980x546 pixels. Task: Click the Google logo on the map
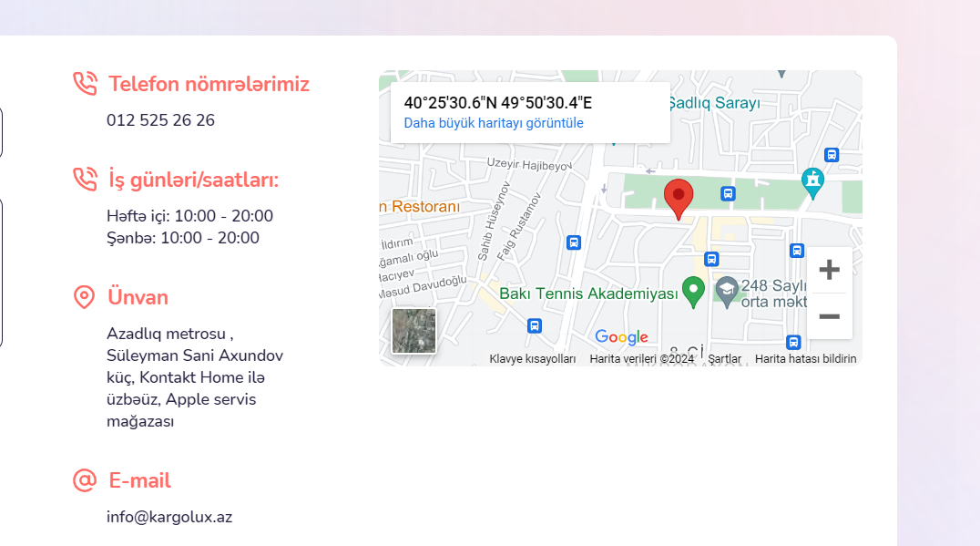point(621,337)
